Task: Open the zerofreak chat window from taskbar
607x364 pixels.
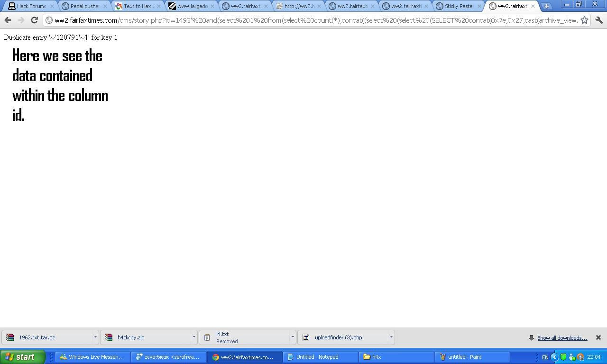Action: pos(168,357)
